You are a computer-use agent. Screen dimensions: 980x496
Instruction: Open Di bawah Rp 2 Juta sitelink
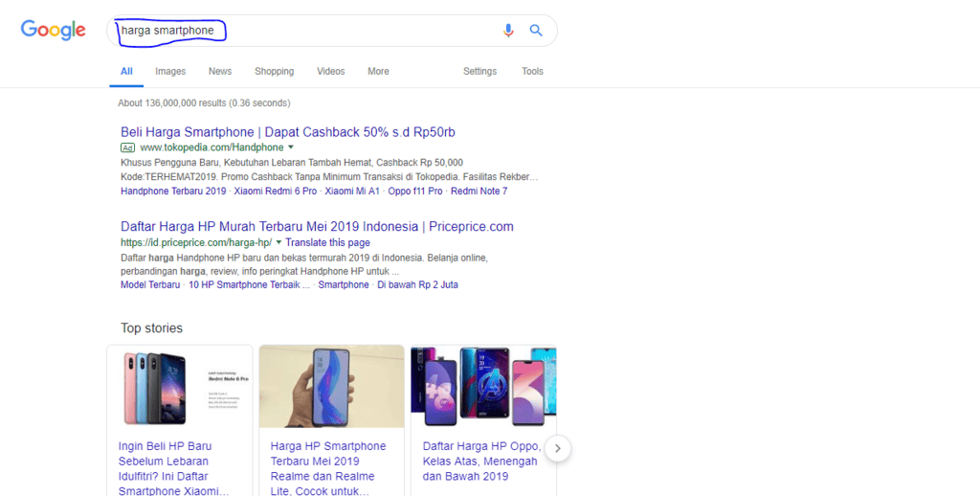point(417,284)
